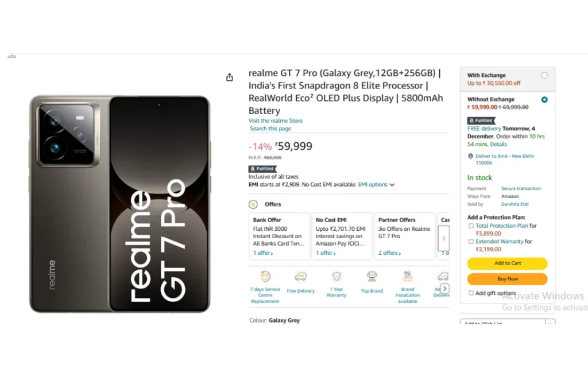
Task: Select the With Exchange radio option
Action: 544,75
